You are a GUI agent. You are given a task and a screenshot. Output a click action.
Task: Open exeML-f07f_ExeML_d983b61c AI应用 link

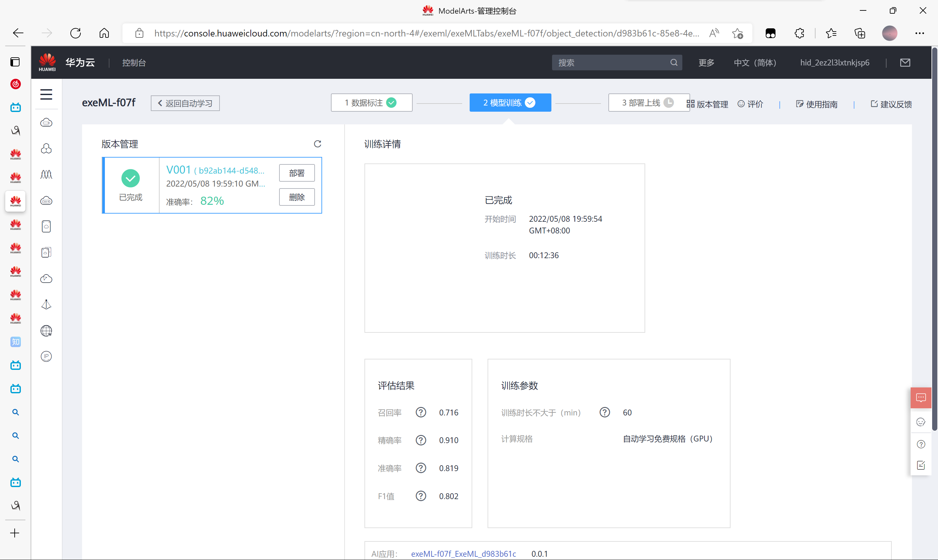click(x=463, y=553)
